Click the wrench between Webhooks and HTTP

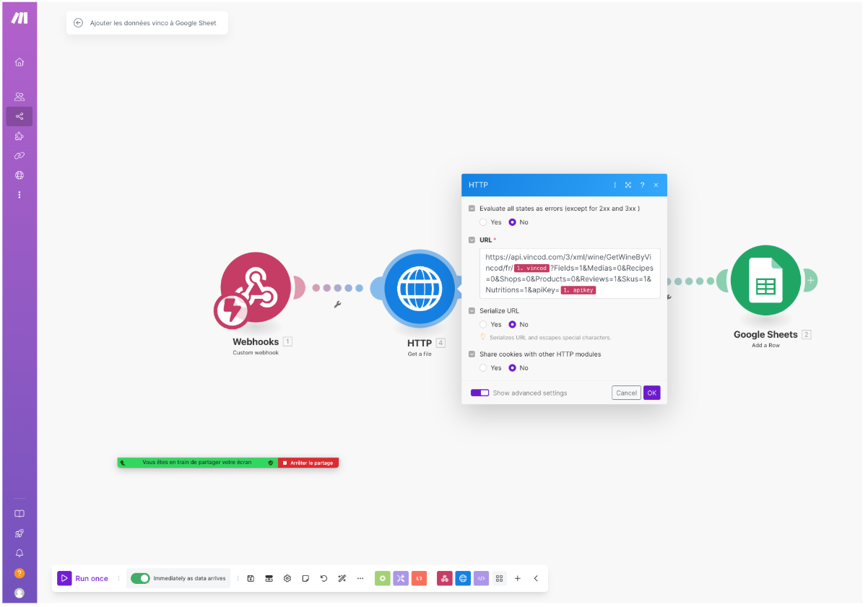(337, 305)
